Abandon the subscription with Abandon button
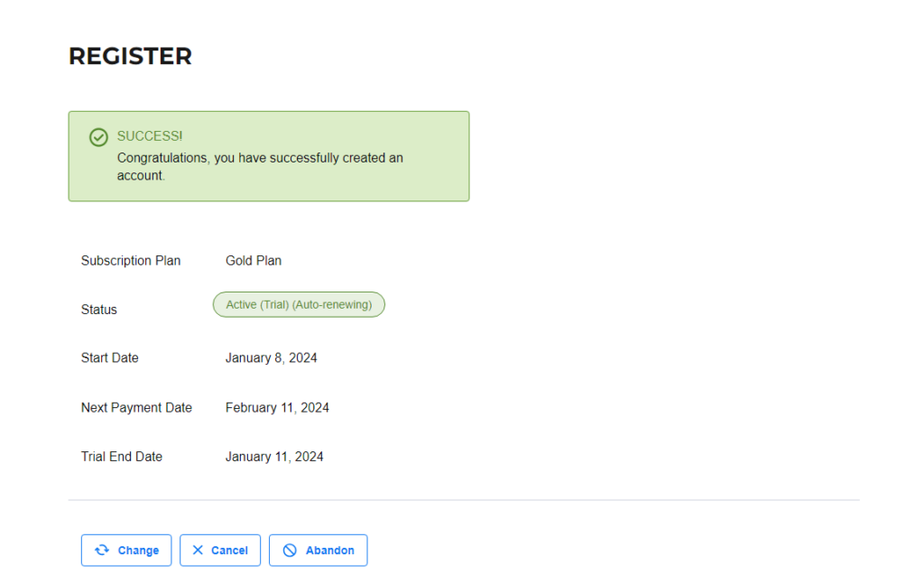This screenshot has height=584, width=924. coord(319,550)
